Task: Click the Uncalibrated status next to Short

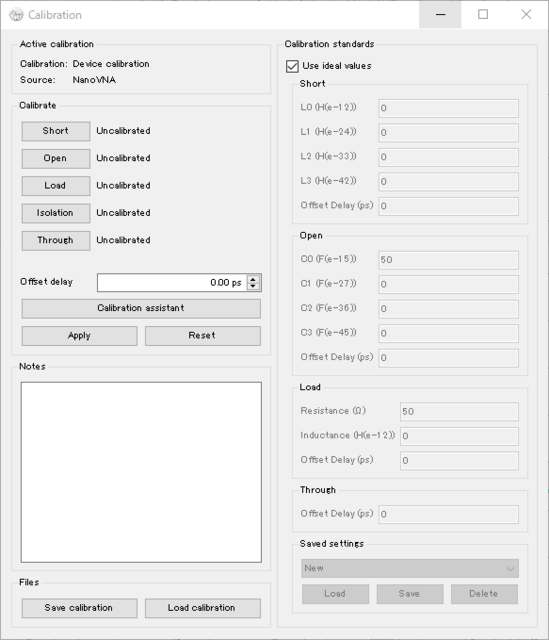Action: (x=123, y=131)
